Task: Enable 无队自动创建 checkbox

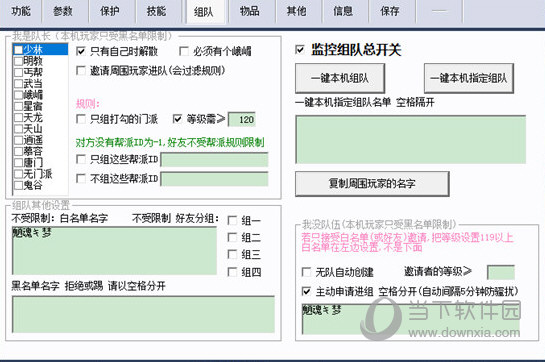Action: point(307,272)
